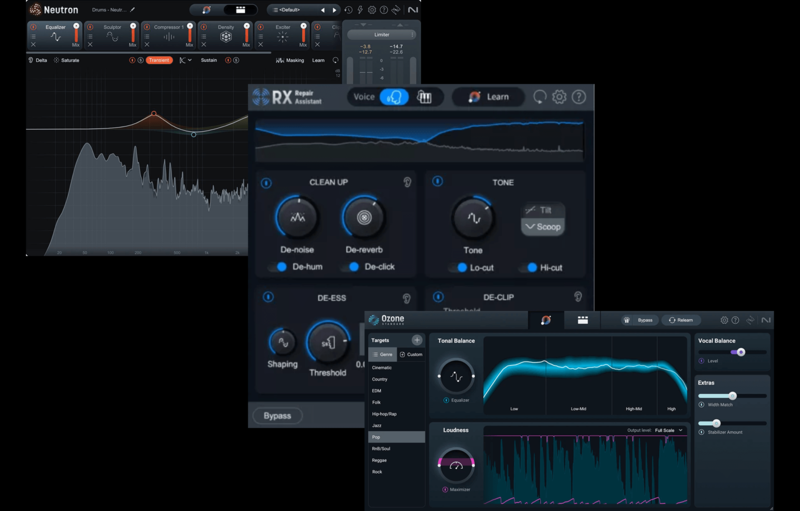Viewport: 800px width, 511px height.
Task: Toggle Saturate in Neutron
Action: [x=67, y=60]
